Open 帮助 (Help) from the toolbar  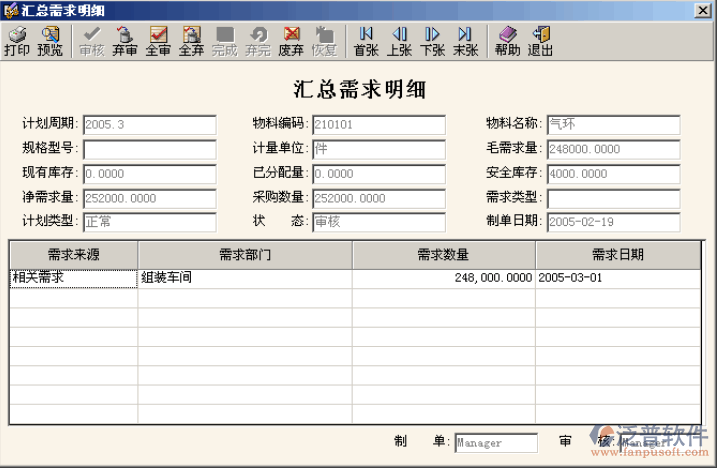click(x=507, y=41)
